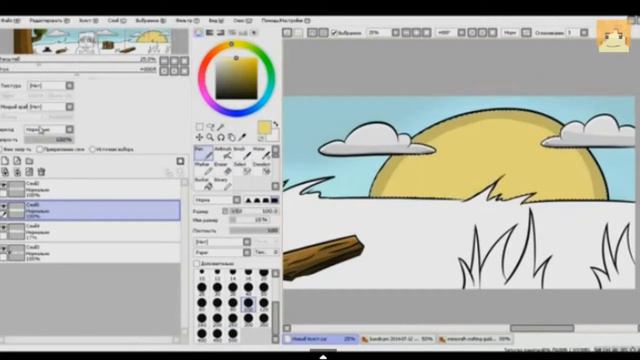
Task: Open the Вид menu
Action: (x=216, y=20)
